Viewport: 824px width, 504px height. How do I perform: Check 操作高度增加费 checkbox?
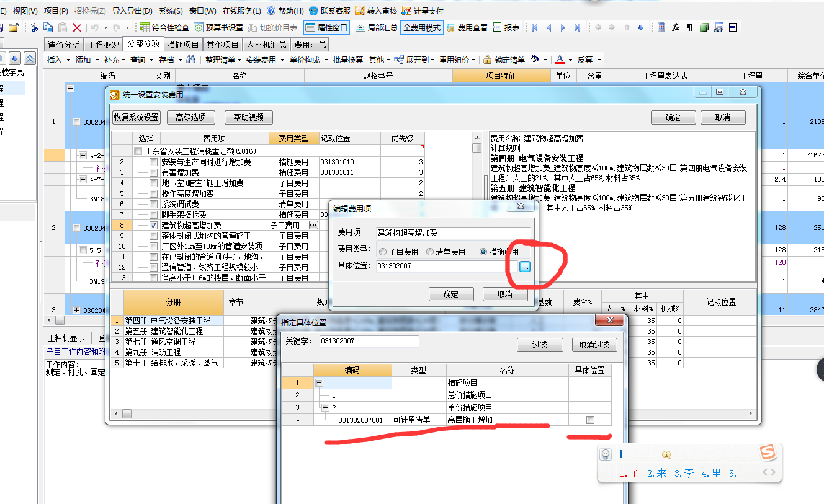[x=154, y=193]
